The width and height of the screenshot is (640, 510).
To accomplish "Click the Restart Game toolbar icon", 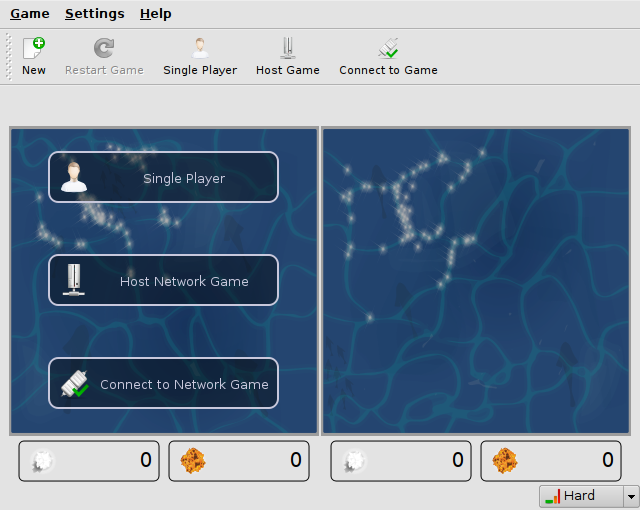I will [104, 48].
